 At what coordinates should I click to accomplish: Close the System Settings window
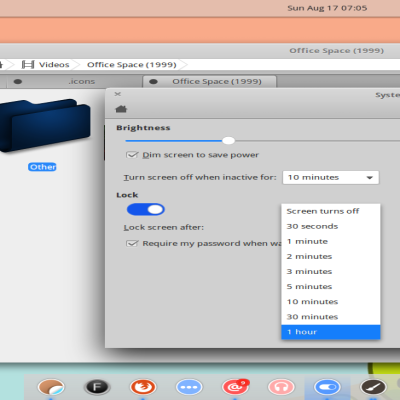[x=117, y=94]
